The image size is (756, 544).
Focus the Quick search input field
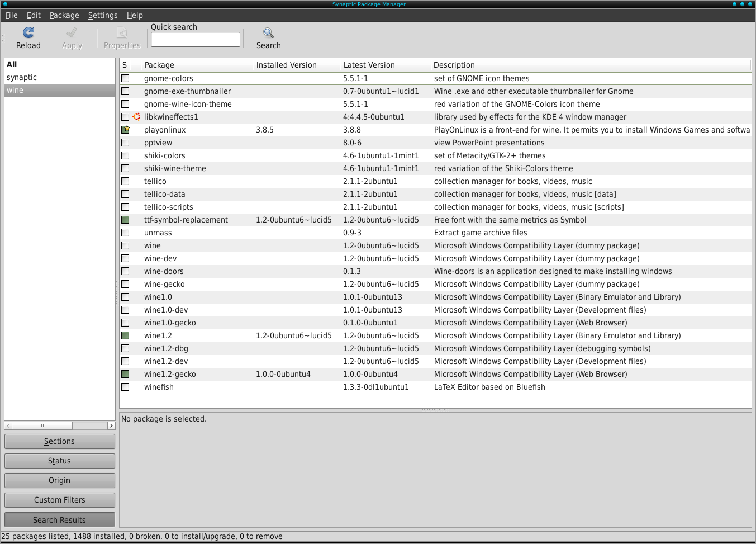(x=195, y=39)
